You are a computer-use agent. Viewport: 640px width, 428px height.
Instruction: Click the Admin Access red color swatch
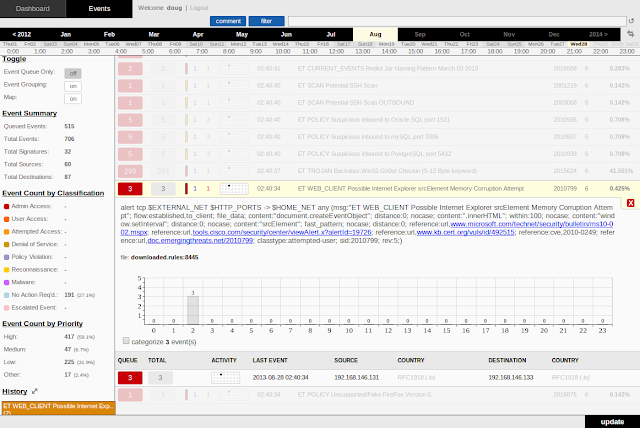point(7,206)
